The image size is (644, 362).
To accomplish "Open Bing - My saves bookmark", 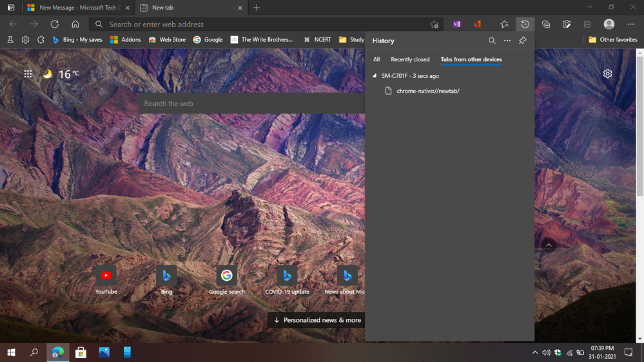I will (x=77, y=40).
